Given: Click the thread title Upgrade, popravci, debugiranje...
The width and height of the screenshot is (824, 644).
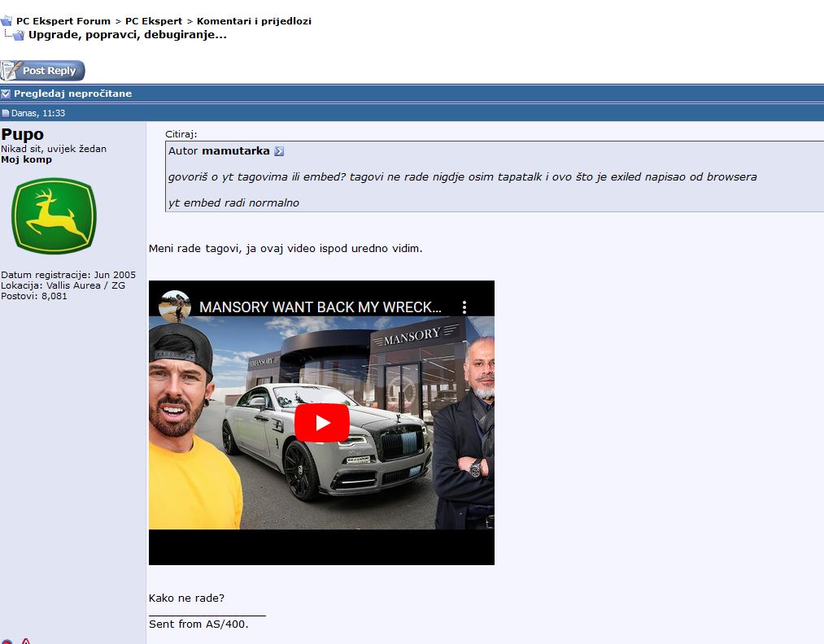Looking at the screenshot, I should (127, 35).
